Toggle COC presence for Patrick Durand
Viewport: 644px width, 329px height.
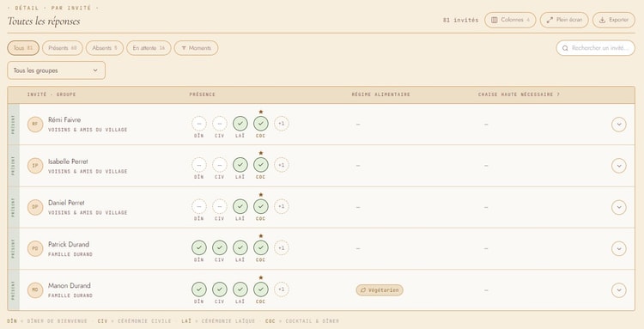261,248
